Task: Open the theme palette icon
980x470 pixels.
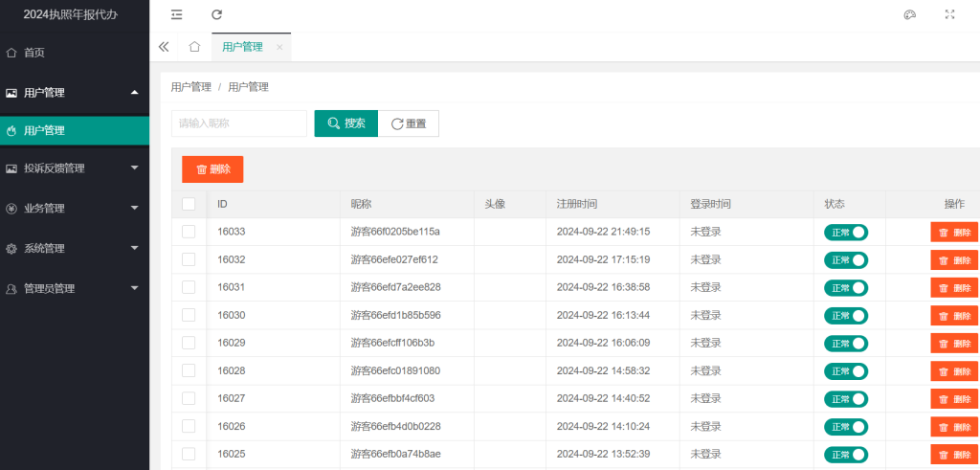Action: pyautogui.click(x=910, y=14)
